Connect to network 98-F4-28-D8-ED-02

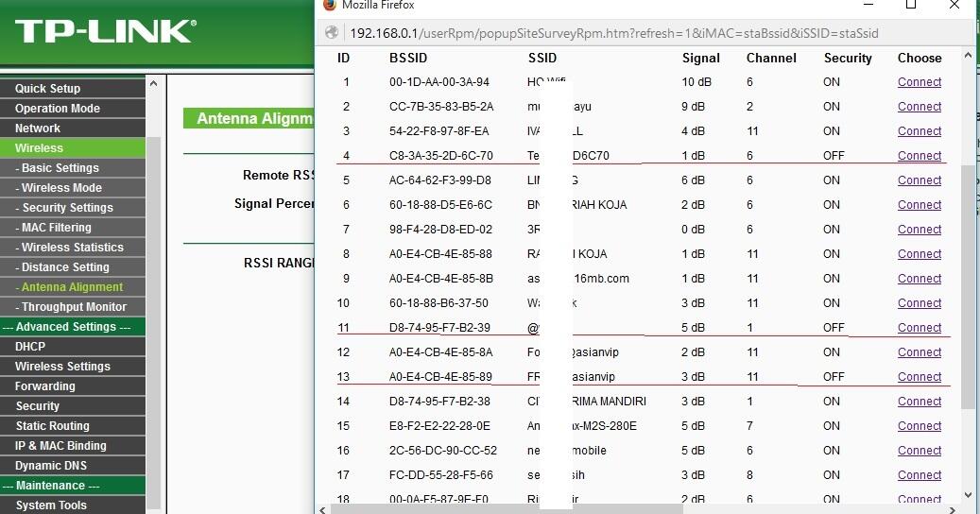(x=920, y=230)
